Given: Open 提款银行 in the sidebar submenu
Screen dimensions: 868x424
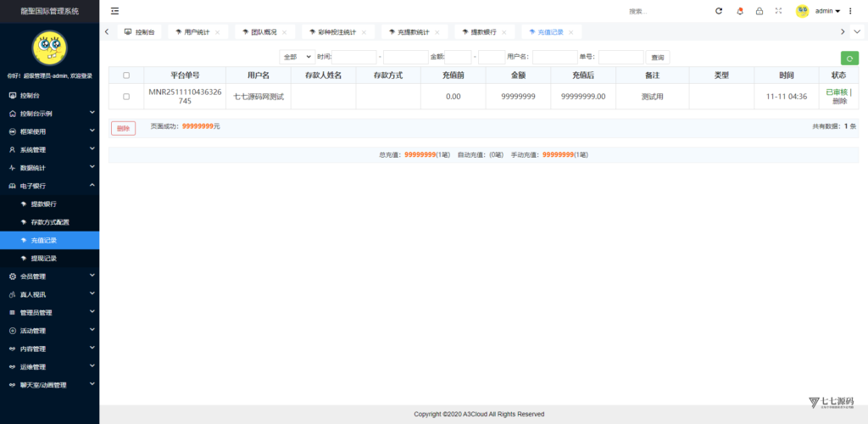Looking at the screenshot, I should click(x=50, y=204).
